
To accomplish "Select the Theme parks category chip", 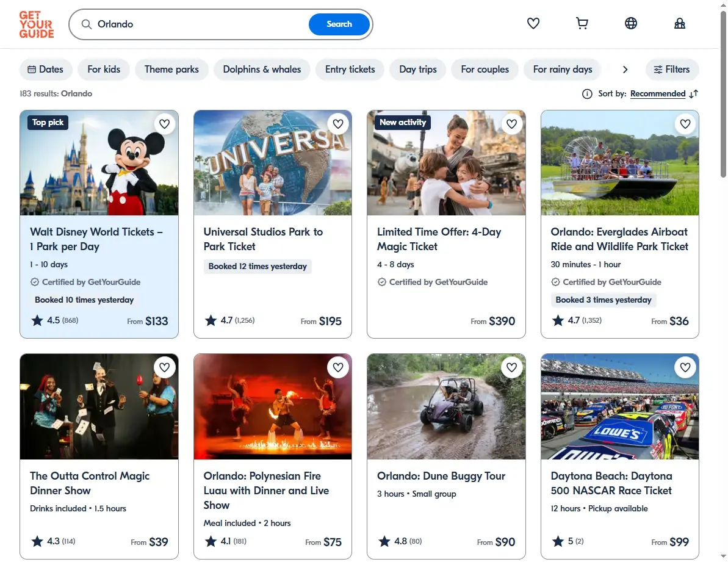I will click(x=171, y=70).
